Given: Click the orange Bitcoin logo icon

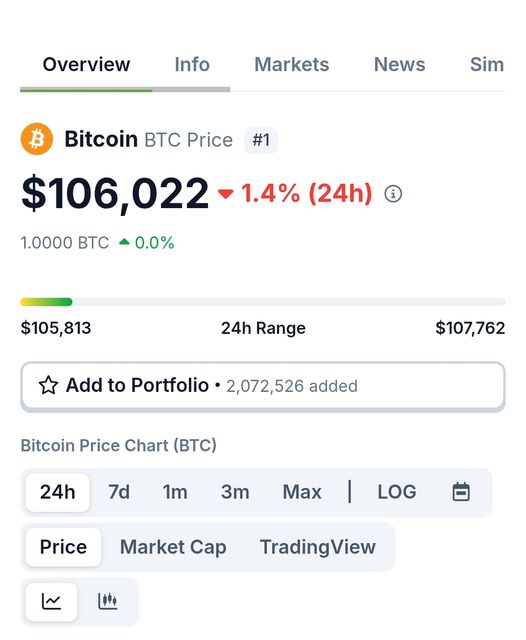Looking at the screenshot, I should click(37, 139).
